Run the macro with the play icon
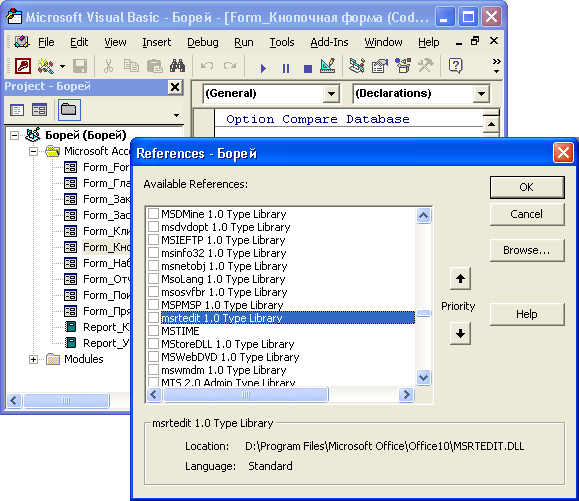This screenshot has height=501, width=579. point(263,68)
